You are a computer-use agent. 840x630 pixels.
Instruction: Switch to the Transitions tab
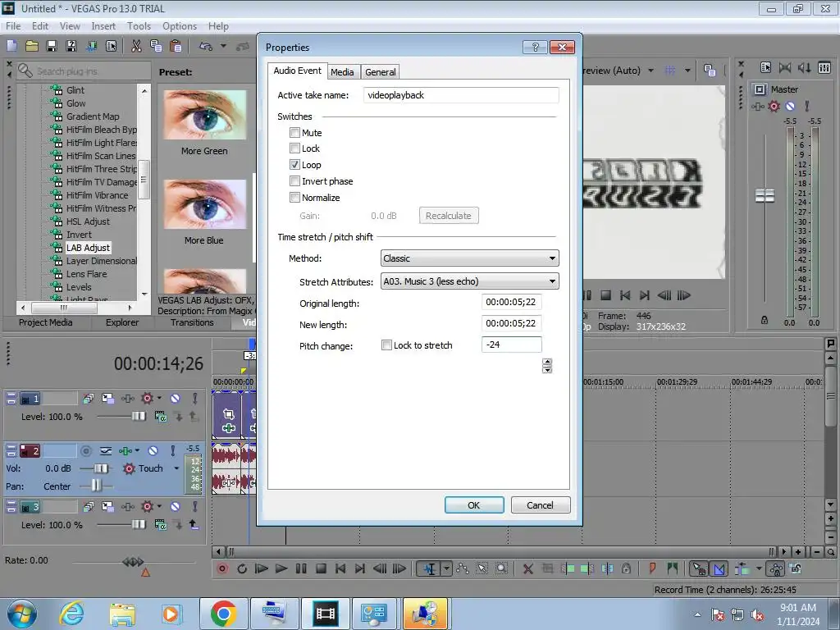pos(192,322)
